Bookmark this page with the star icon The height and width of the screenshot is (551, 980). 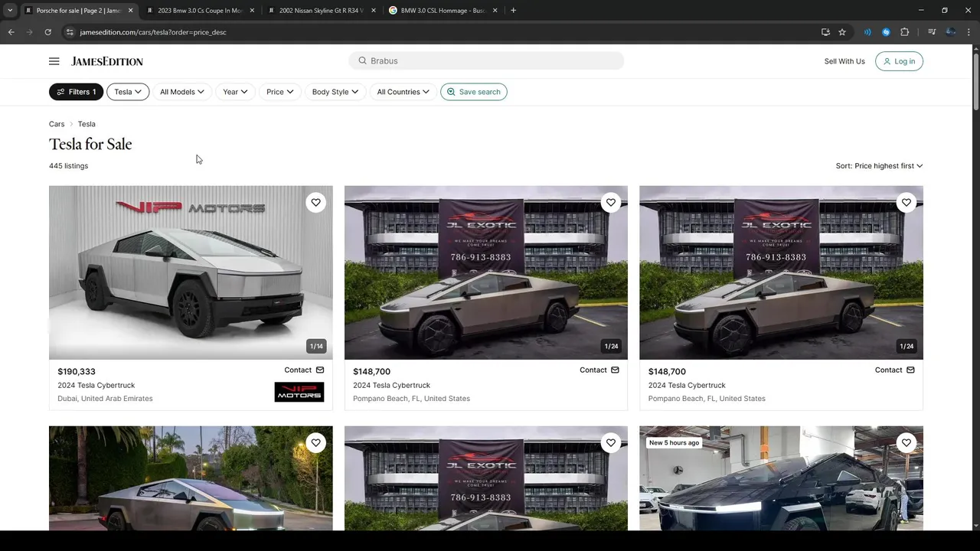pyautogui.click(x=842, y=32)
